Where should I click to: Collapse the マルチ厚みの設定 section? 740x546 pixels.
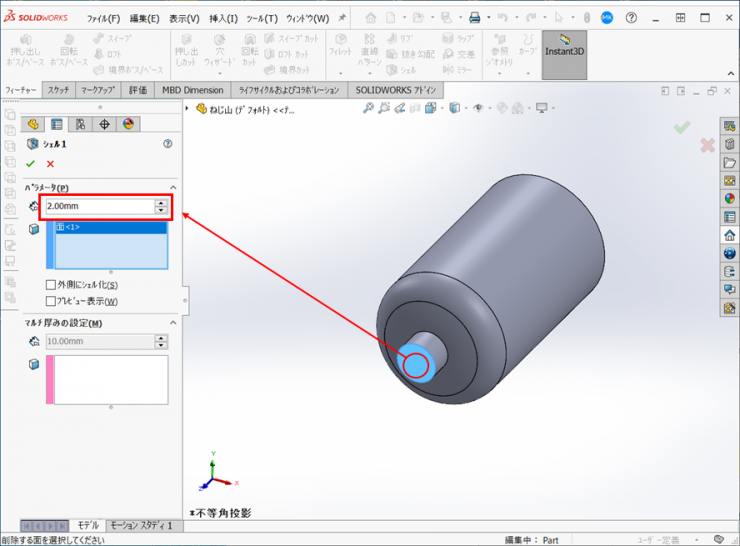pyautogui.click(x=172, y=323)
